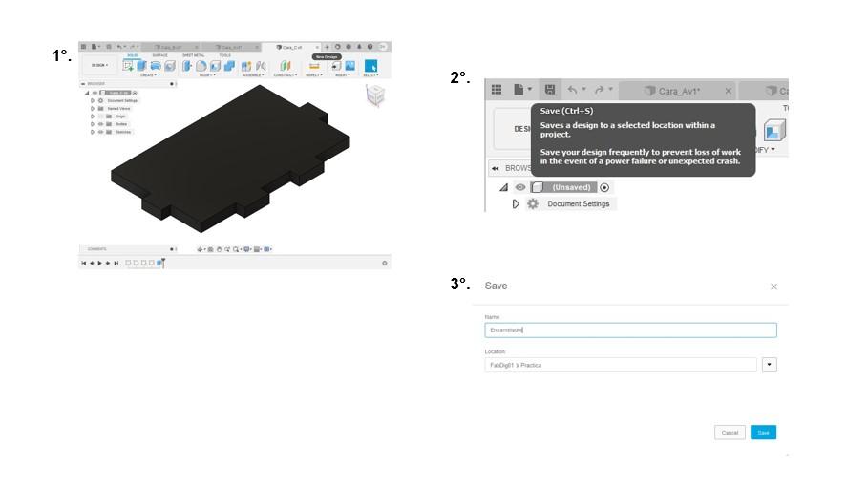This screenshot has height=488, width=868.
Task: Open the CREATE dropdown menu
Action: coord(148,74)
